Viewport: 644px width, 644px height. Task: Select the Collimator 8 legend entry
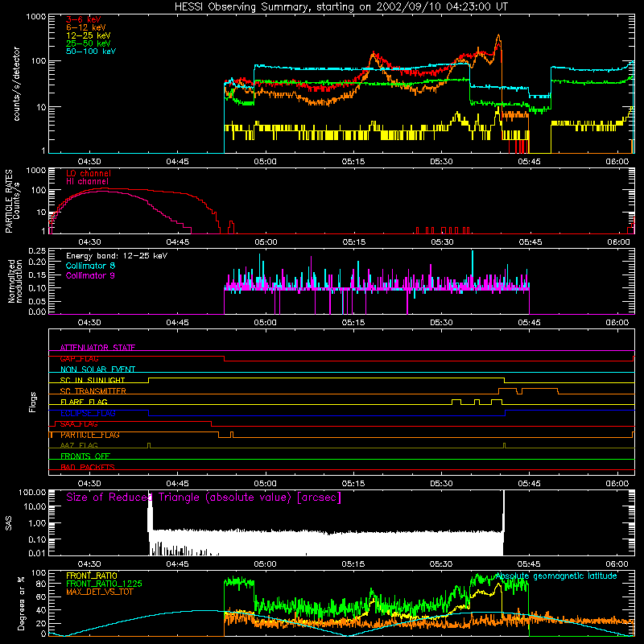90,266
